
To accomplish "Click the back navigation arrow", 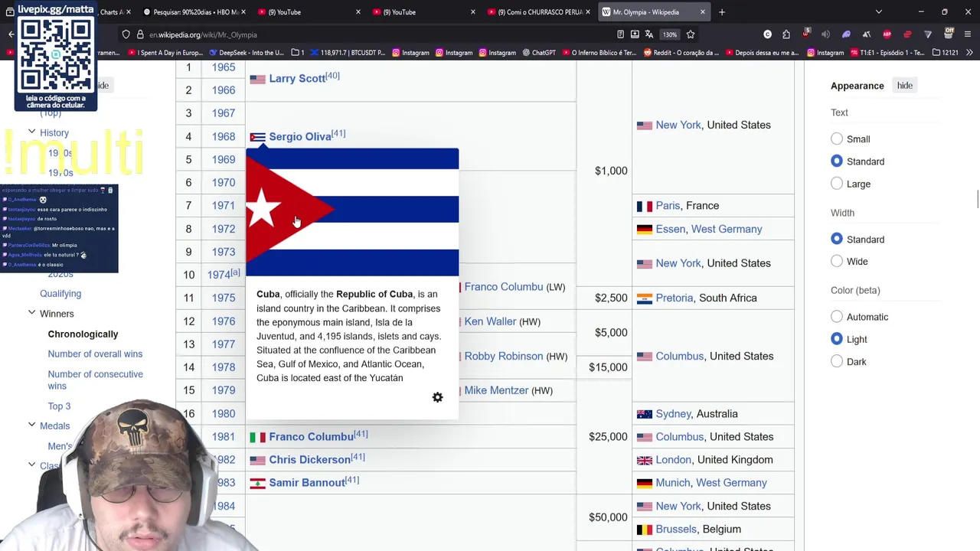I will click(11, 34).
